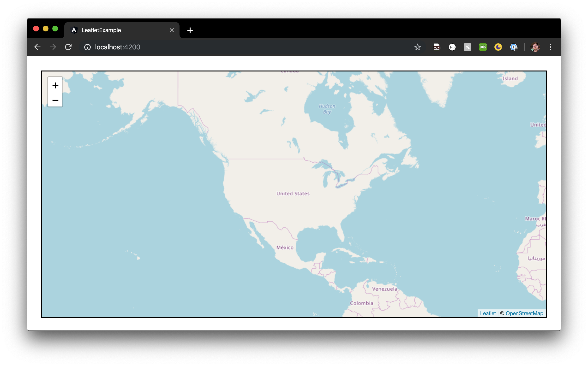Go back using the browser back arrow
Image resolution: width=588 pixels, height=366 pixels.
[x=37, y=47]
